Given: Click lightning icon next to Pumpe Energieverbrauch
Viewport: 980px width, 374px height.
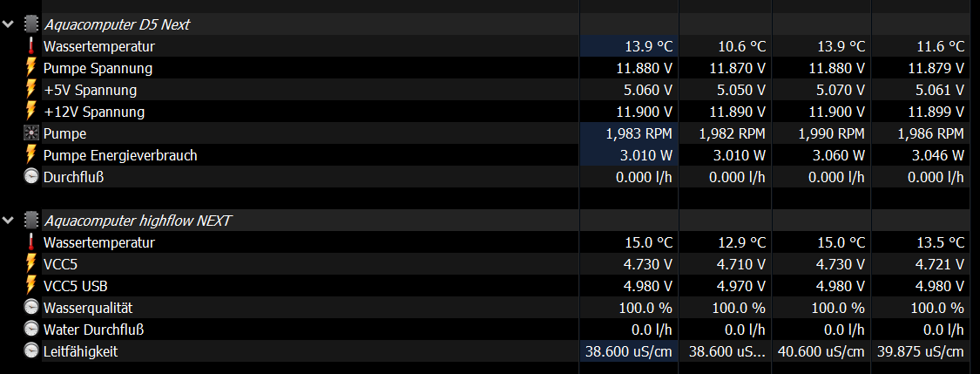Looking at the screenshot, I should (30, 155).
